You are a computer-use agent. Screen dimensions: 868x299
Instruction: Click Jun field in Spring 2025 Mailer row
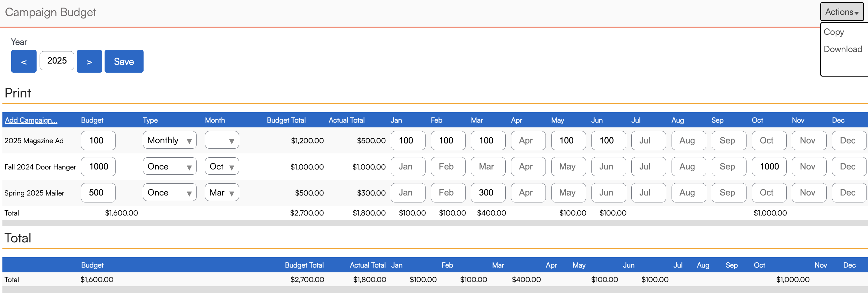click(x=609, y=192)
